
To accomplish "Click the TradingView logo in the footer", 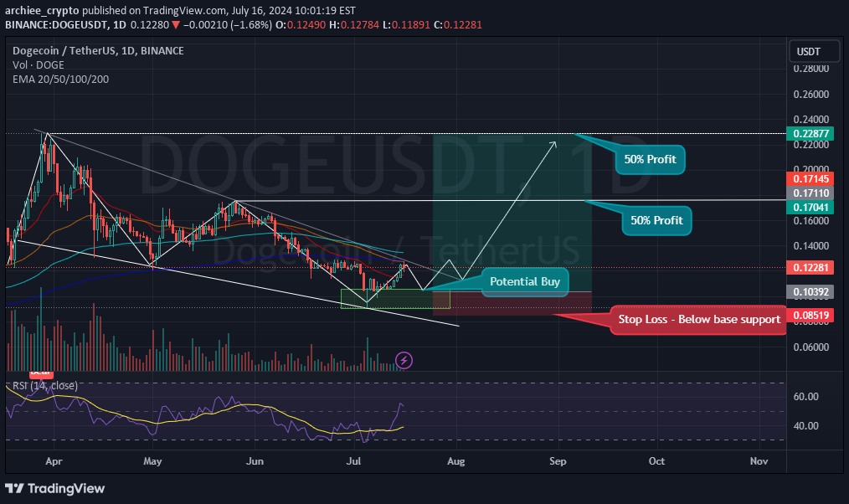I will (54, 488).
